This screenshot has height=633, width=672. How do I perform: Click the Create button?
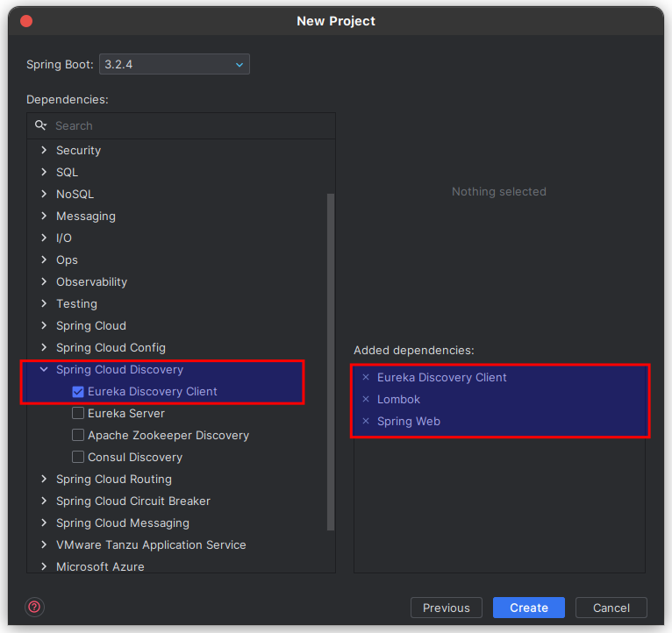coord(528,608)
